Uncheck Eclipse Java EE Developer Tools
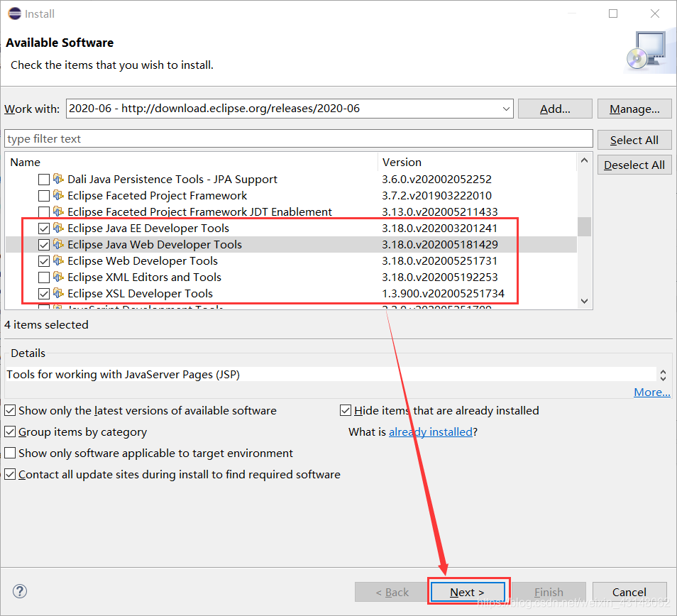The image size is (677, 616). click(43, 229)
